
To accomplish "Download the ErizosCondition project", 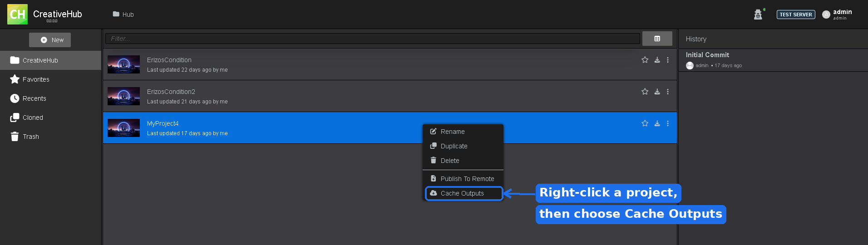I will (657, 60).
